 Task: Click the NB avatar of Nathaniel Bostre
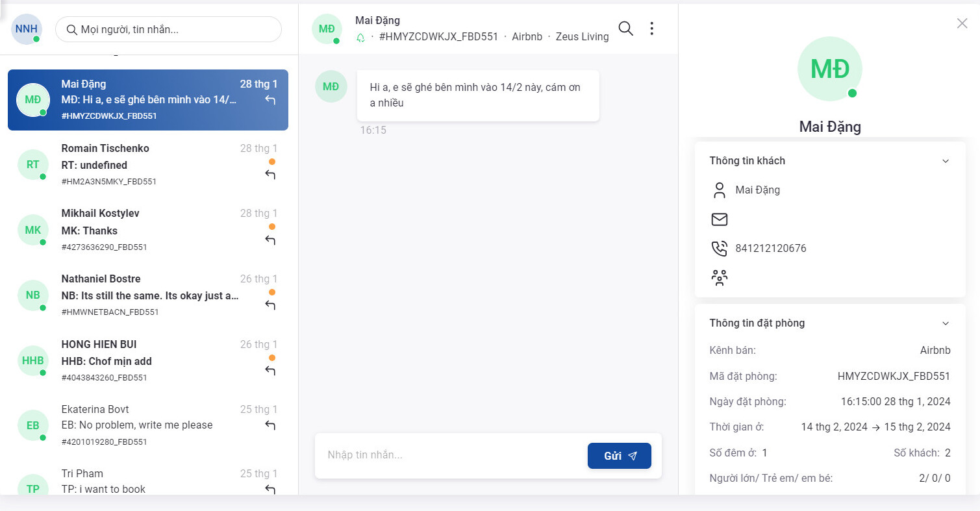(33, 295)
